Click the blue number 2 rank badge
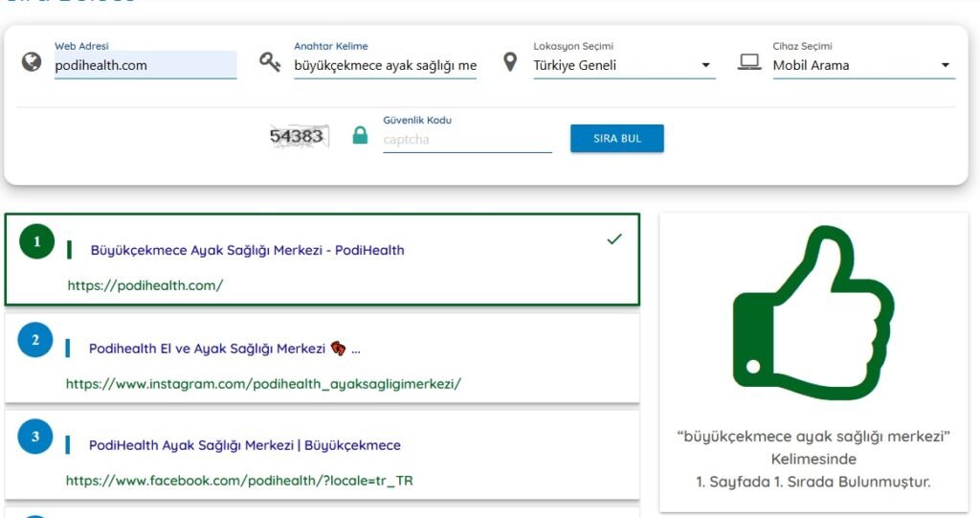 [x=35, y=340]
